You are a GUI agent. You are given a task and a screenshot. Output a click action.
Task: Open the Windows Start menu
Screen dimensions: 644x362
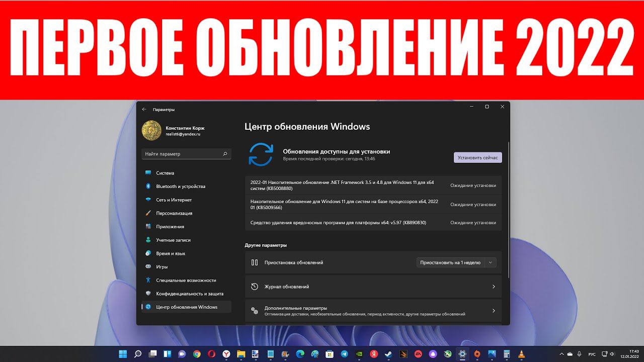click(x=123, y=353)
